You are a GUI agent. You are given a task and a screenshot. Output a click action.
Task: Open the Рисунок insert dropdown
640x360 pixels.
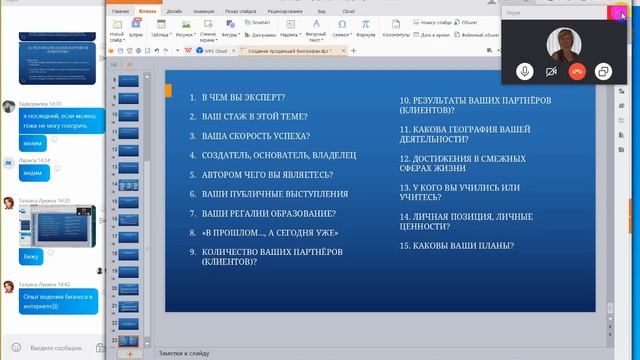pyautogui.click(x=185, y=35)
